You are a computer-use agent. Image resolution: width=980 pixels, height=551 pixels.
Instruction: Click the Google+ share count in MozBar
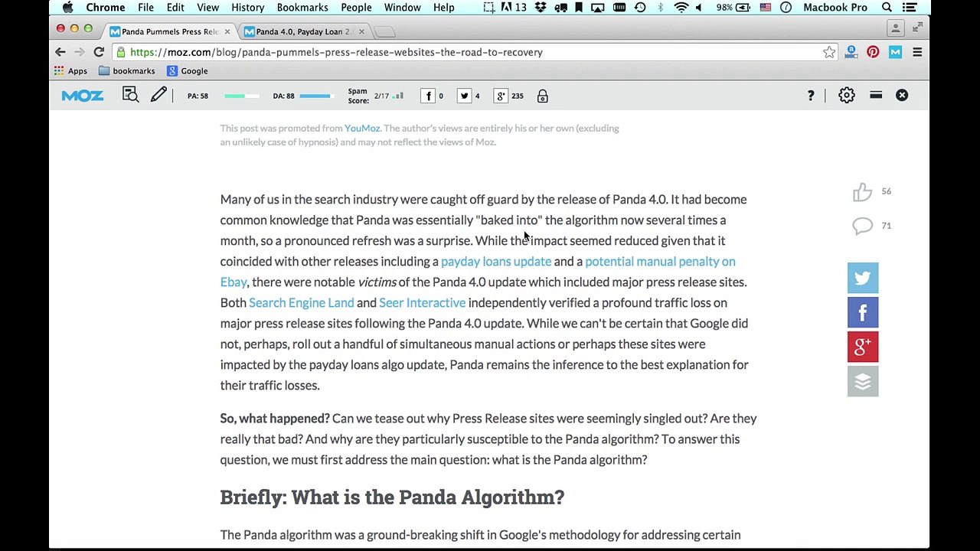(509, 96)
